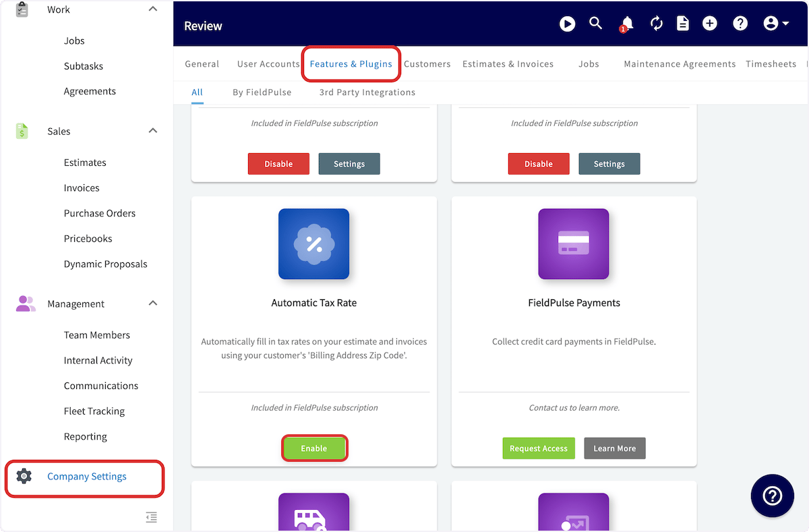
Task: Click the purple chart image plugin icon
Action: (574, 512)
